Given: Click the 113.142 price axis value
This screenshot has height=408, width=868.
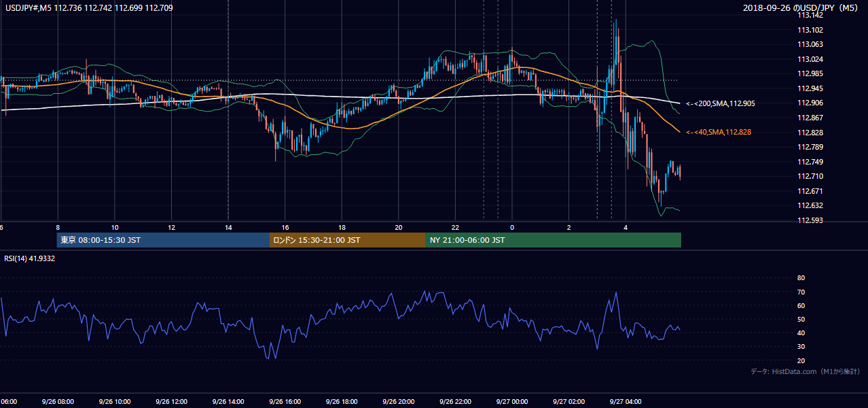Looking at the screenshot, I should tap(809, 15).
